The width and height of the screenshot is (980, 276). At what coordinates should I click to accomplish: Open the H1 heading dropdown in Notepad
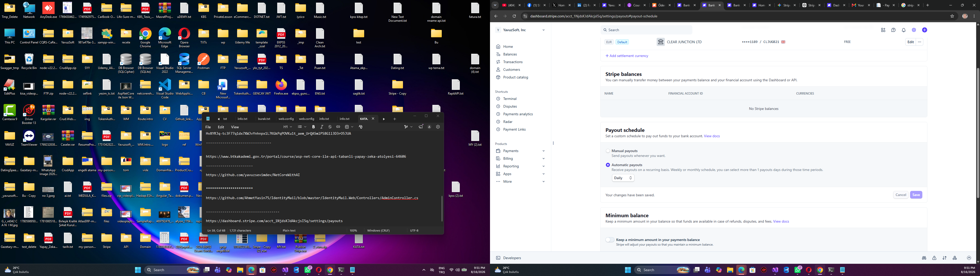(288, 127)
